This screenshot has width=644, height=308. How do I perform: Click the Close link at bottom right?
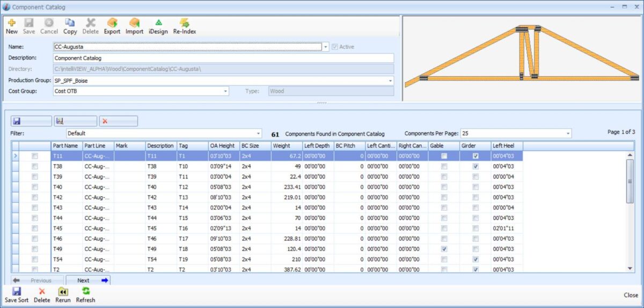coord(631,295)
